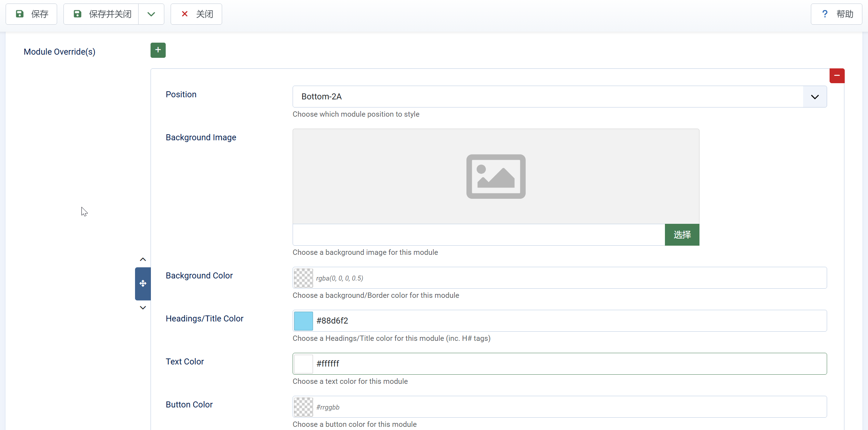868x430 pixels.
Task: Click the blue move handle icon
Action: click(143, 283)
